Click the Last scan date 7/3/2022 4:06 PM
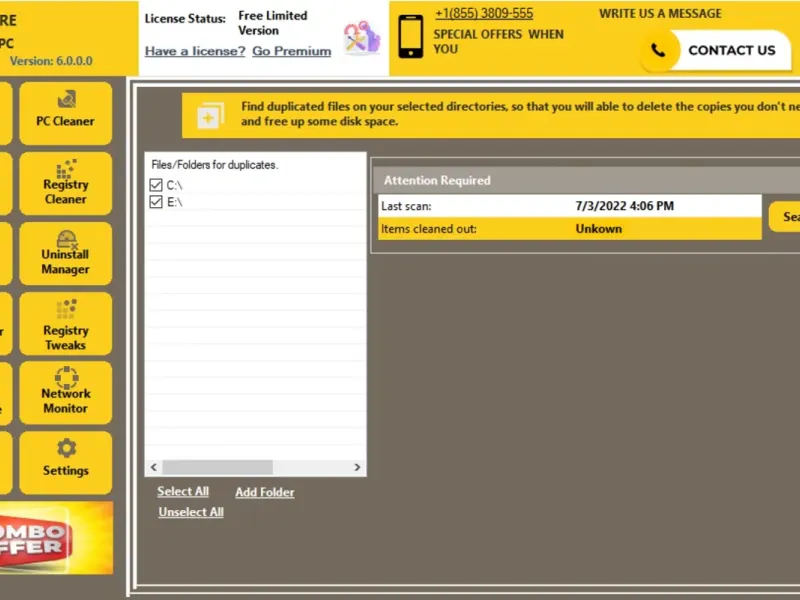The image size is (800, 600). tap(624, 206)
